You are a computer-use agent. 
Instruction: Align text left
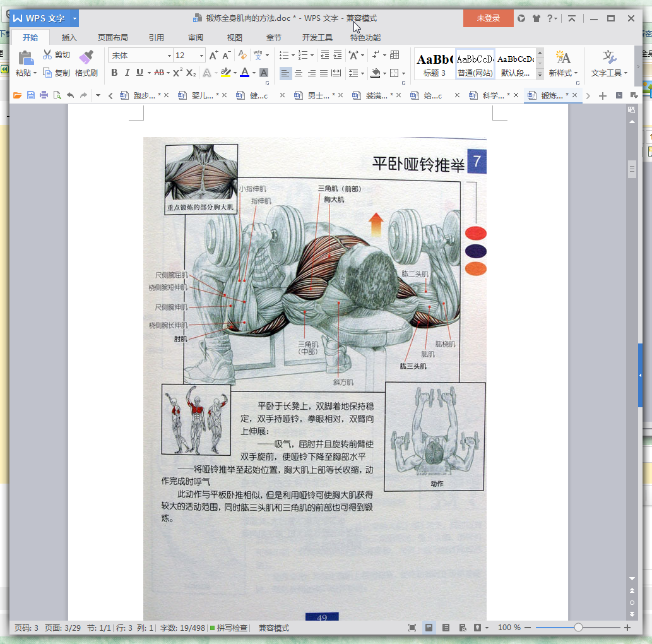(285, 73)
